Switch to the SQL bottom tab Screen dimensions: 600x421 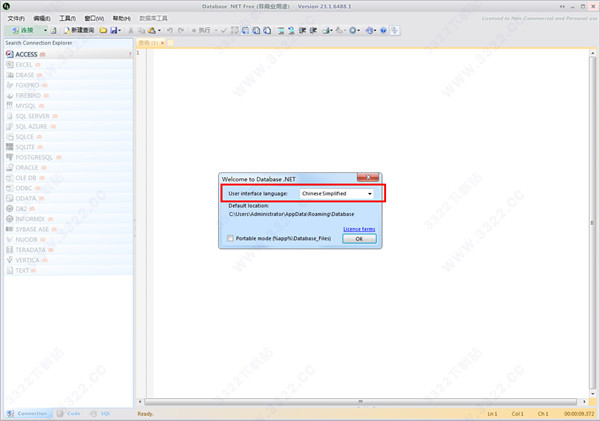[100, 414]
